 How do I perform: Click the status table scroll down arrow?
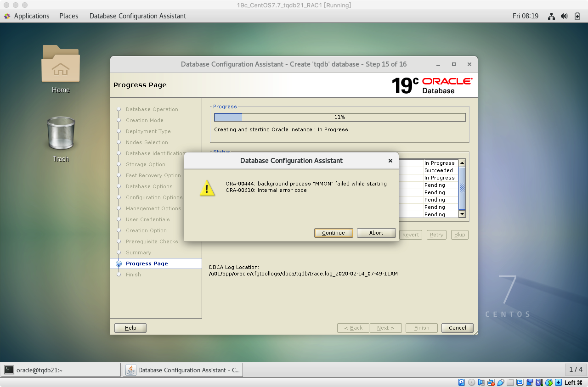[x=462, y=214]
